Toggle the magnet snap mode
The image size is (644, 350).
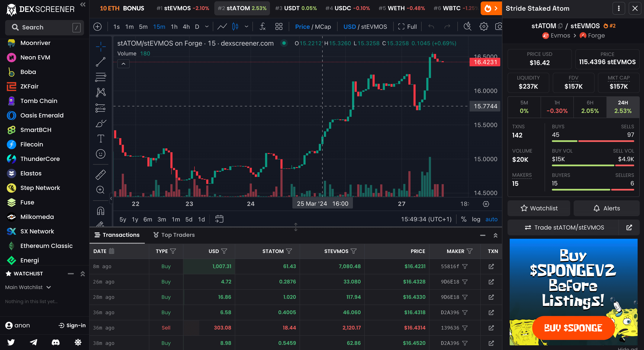pos(100,211)
